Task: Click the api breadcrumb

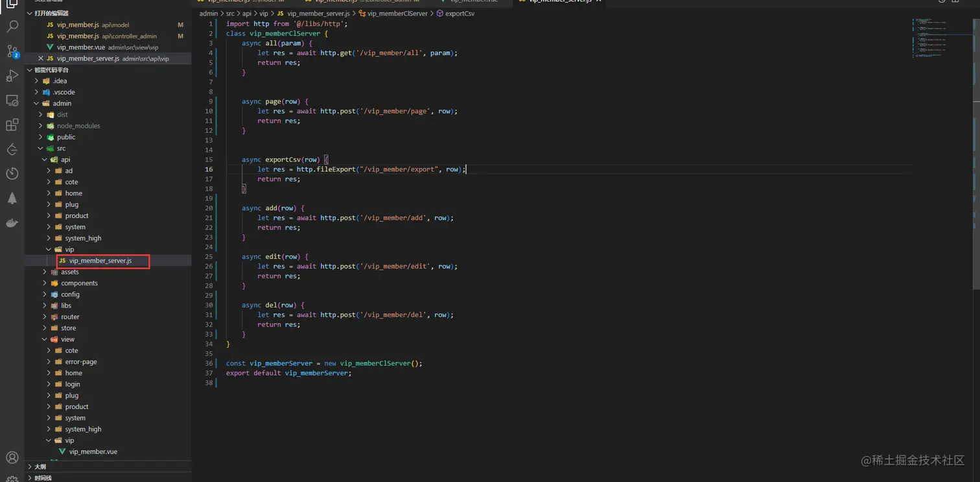Action: point(247,14)
